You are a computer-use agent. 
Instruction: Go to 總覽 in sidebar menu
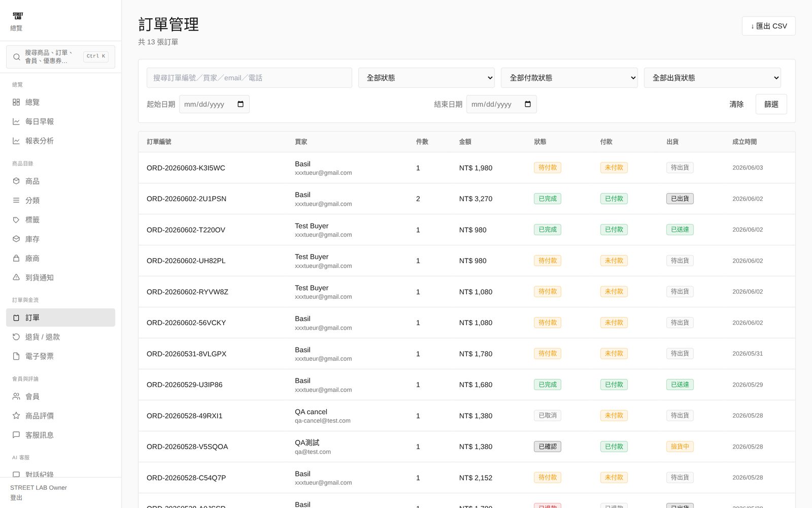tap(60, 102)
